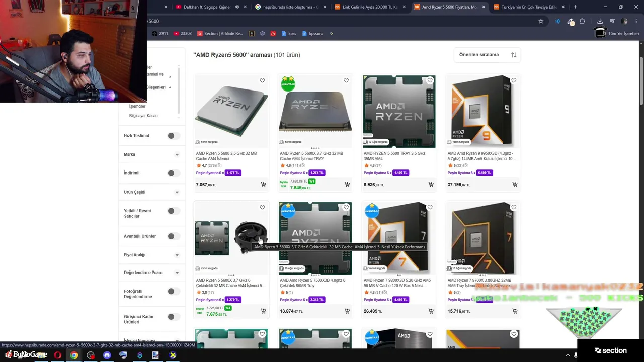Click the Chrome taskbar icon
Image resolution: width=644 pixels, height=362 pixels.
coord(74,355)
